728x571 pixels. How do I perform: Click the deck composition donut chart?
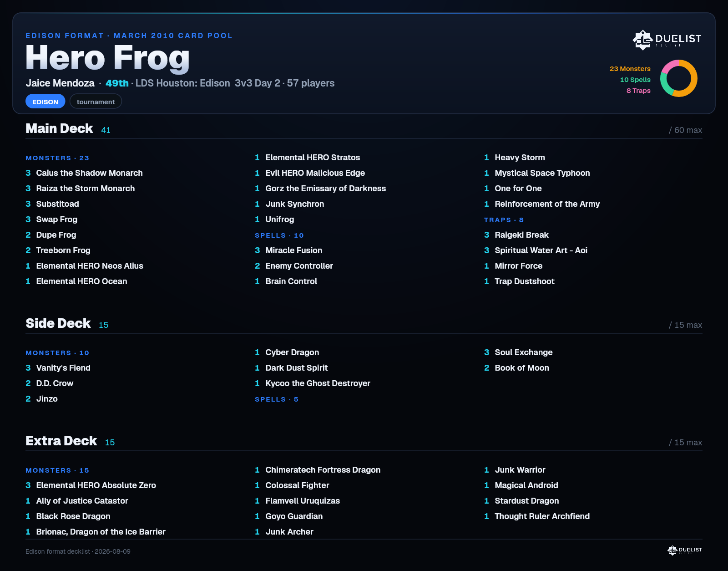click(x=679, y=78)
